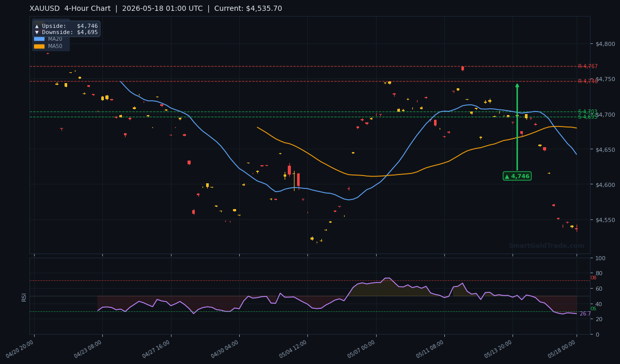The width and height of the screenshot is (620, 364).
Task: Click the 04/27 16:00 date label
Action: coord(157,350)
